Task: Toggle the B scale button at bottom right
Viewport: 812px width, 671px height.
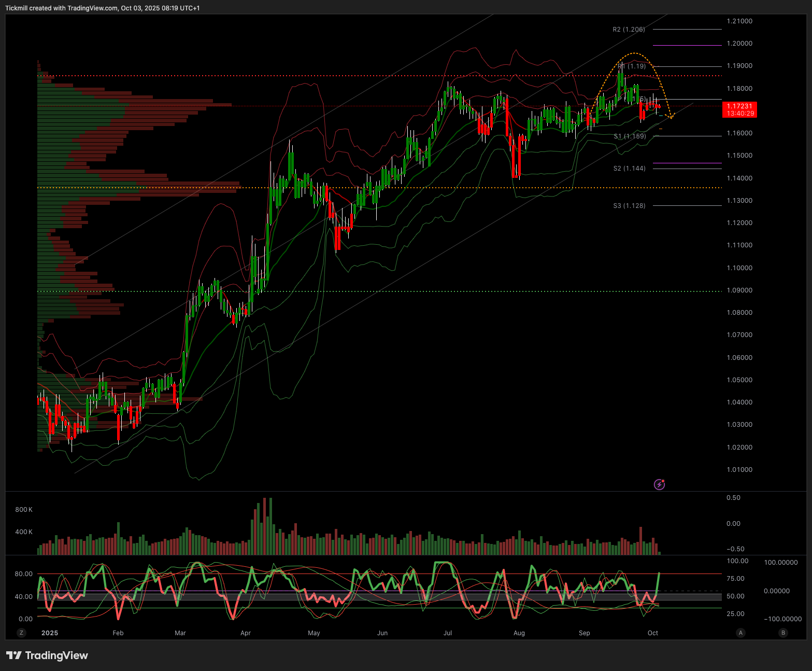Action: pos(783,633)
